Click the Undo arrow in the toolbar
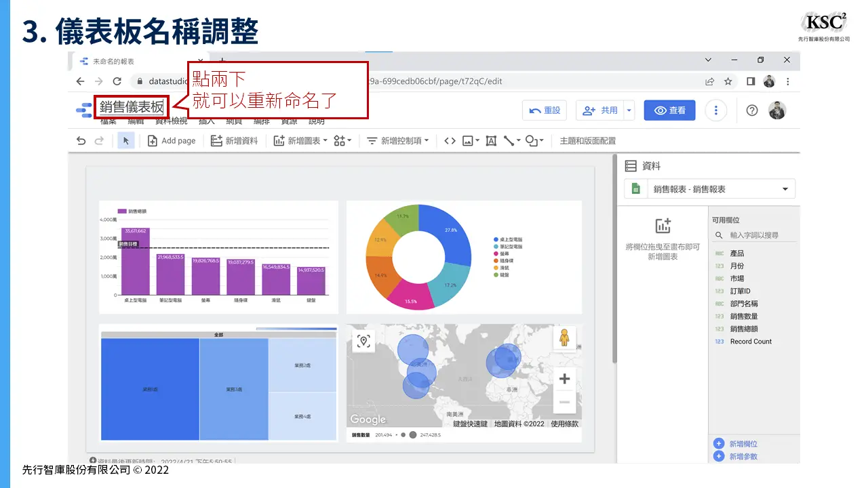Viewport: 868px width, 488px height. [81, 140]
